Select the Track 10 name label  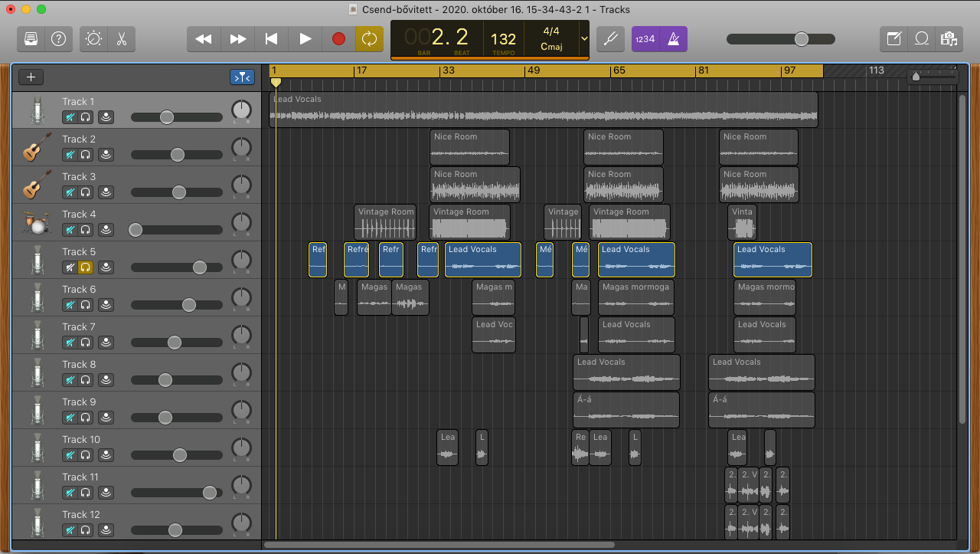(x=81, y=439)
